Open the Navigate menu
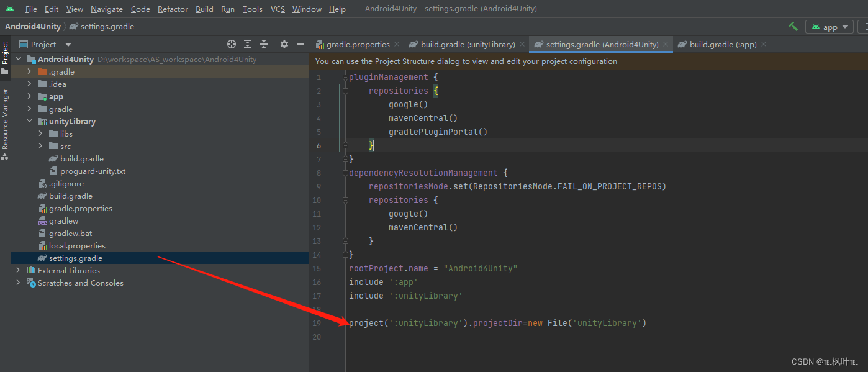 106,9
